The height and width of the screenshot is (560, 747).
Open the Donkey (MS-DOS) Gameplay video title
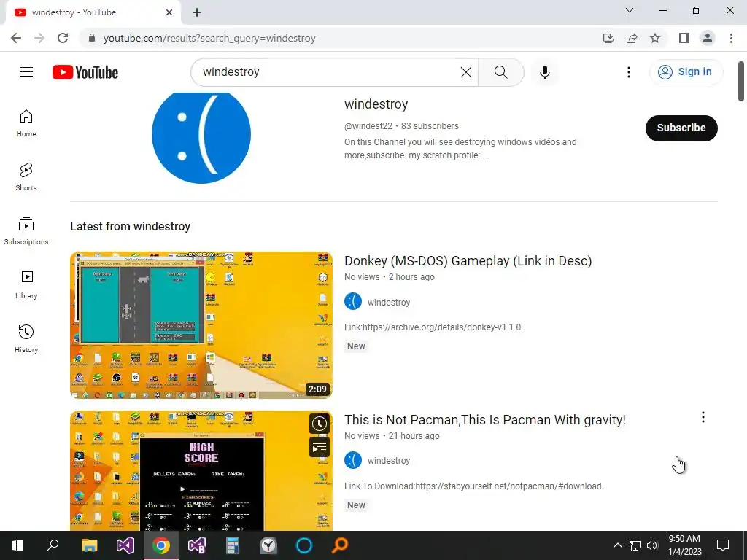[468, 261]
